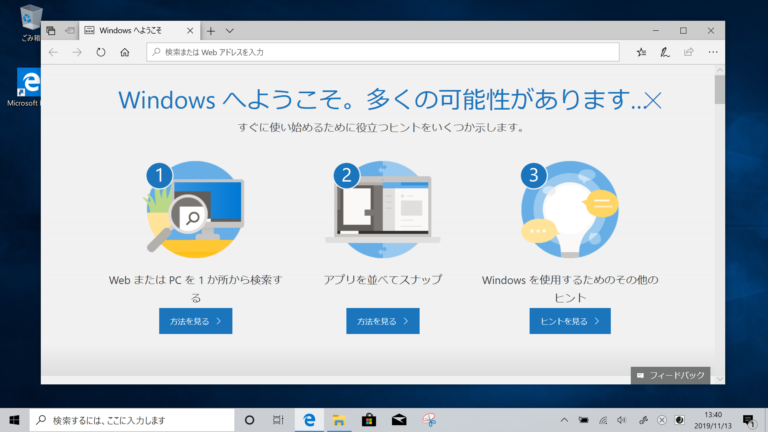Open the snipping tool taskbar icon
Viewport: 768px width, 432px height.
pyautogui.click(x=429, y=420)
